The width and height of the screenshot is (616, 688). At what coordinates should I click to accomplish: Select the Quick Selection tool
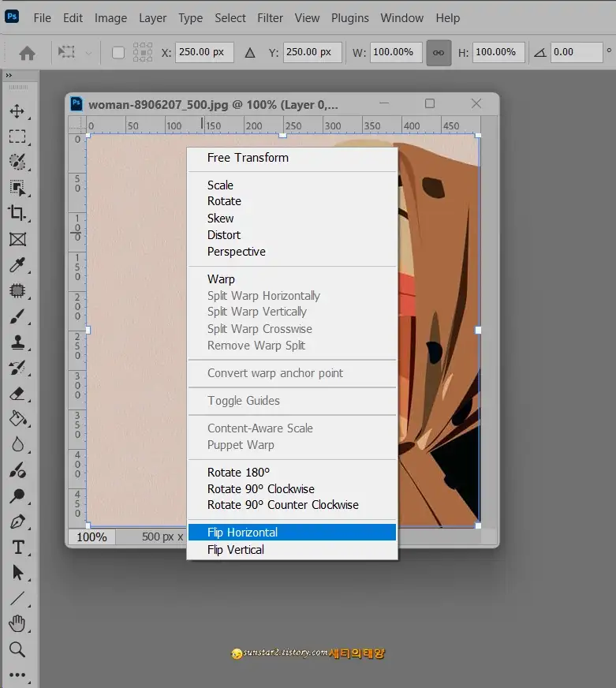pyautogui.click(x=17, y=162)
